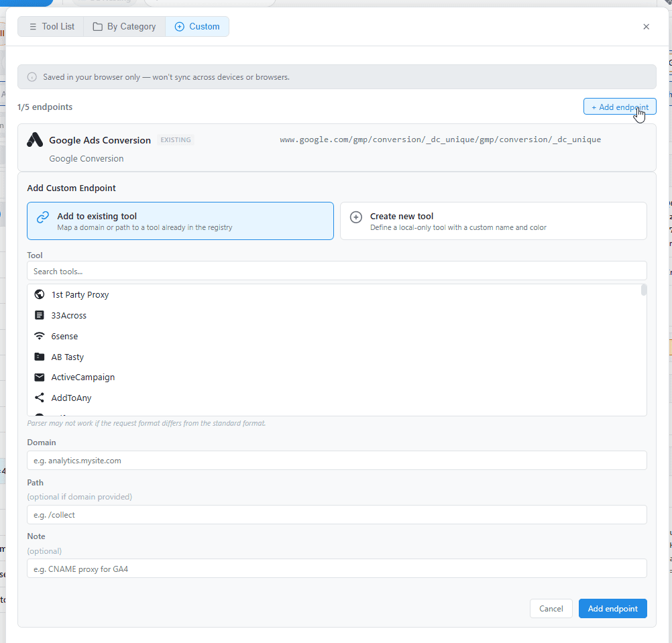Click the + Add endpoint control
This screenshot has width=672, height=643.
(619, 106)
